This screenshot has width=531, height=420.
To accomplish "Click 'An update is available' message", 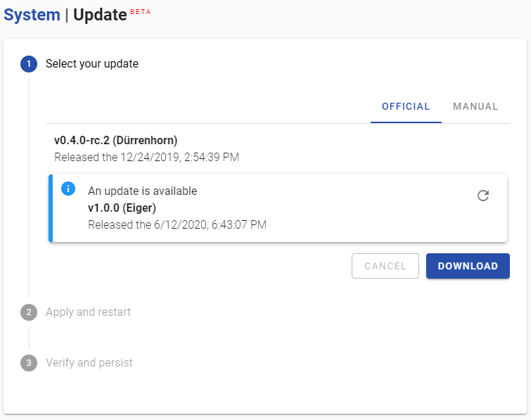I will coord(142,191).
